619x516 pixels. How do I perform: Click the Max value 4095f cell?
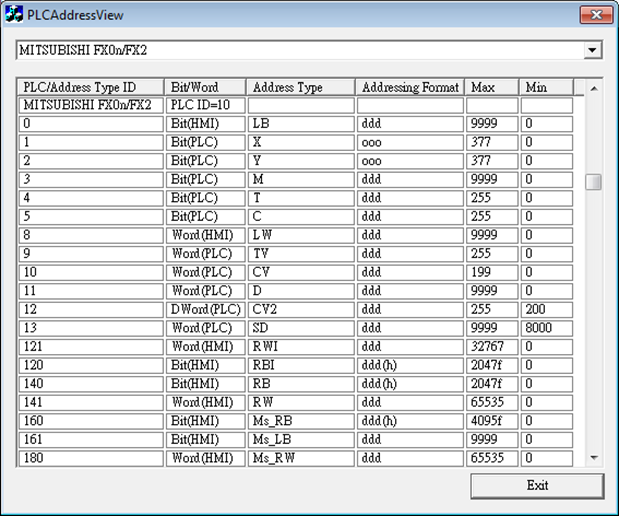pyautogui.click(x=492, y=420)
